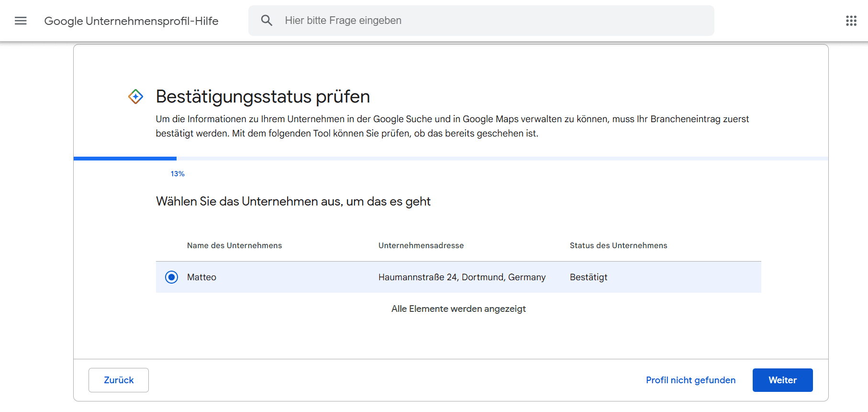The image size is (868, 412).
Task: Click the 'Unternehmensadresse' column header
Action: click(x=421, y=245)
